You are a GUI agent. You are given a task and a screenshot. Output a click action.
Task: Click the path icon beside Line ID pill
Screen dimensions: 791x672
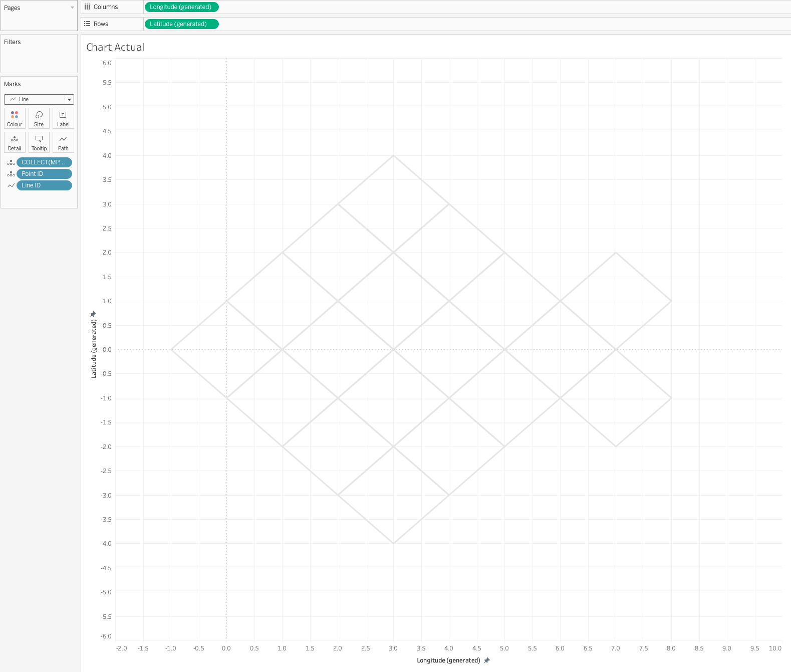[x=11, y=185]
